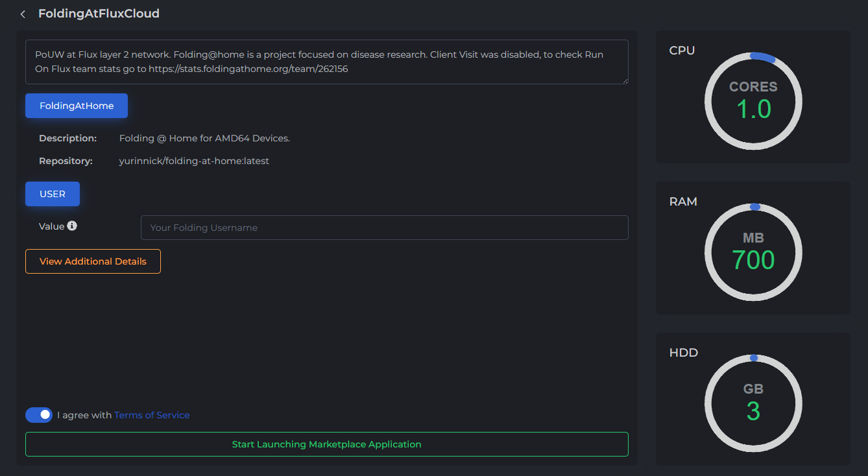Click the blue knob on RAM gauge

point(754,207)
